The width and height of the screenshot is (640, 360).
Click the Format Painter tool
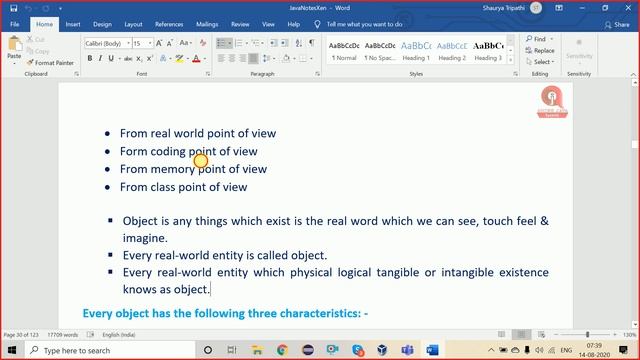[x=50, y=63]
